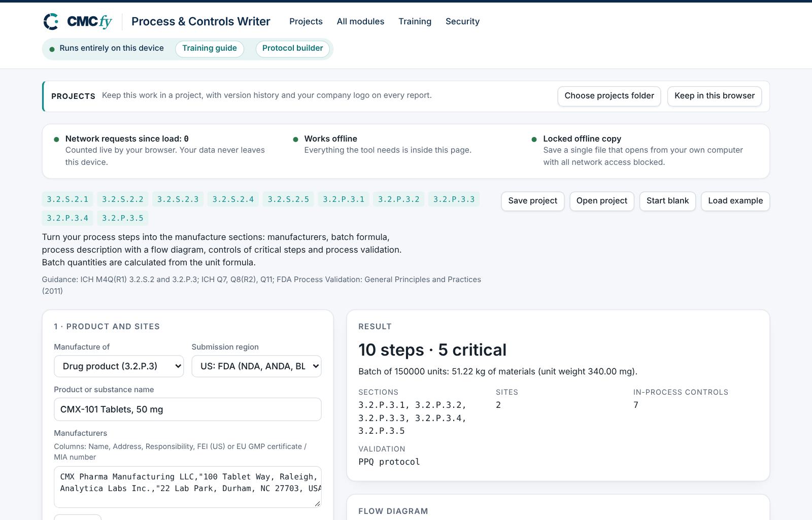Click the Training guide pill
This screenshot has height=520, width=812.
[210, 49]
